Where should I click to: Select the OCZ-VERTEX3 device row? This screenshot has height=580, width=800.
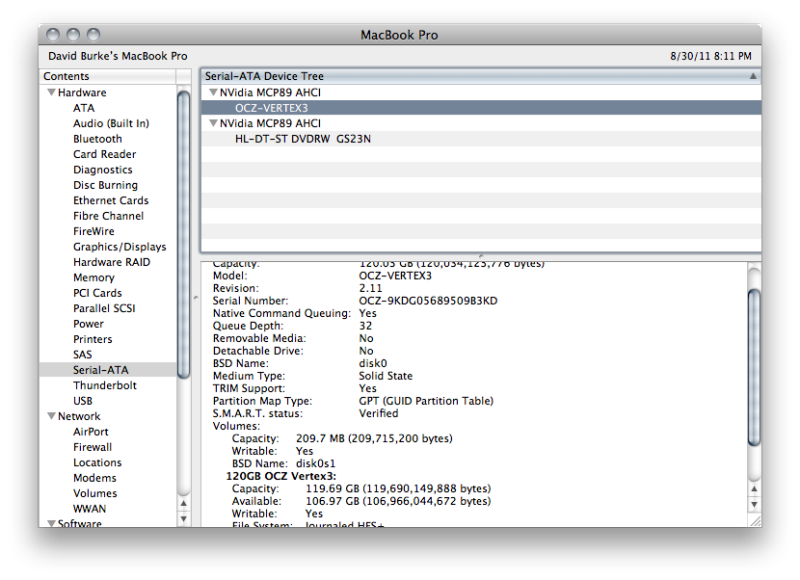pos(481,108)
